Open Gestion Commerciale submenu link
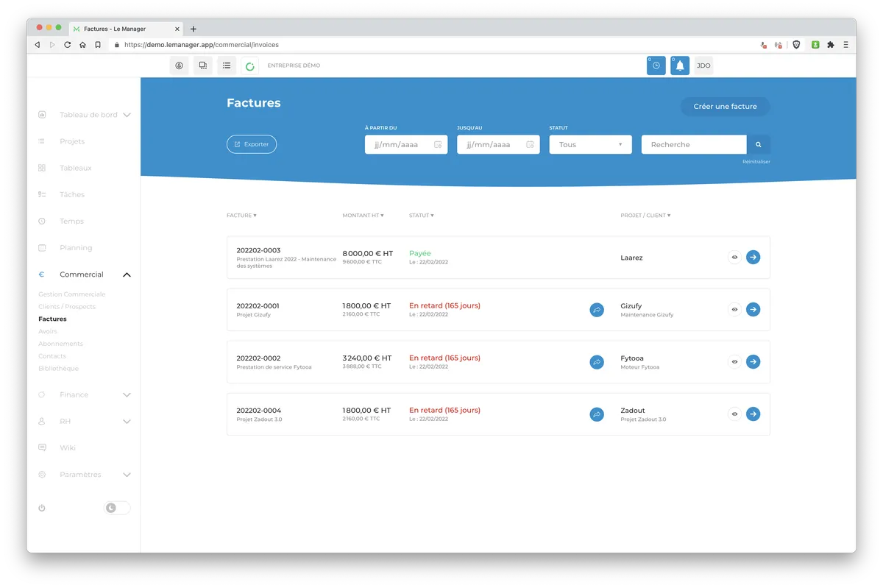The width and height of the screenshot is (883, 588). [71, 294]
